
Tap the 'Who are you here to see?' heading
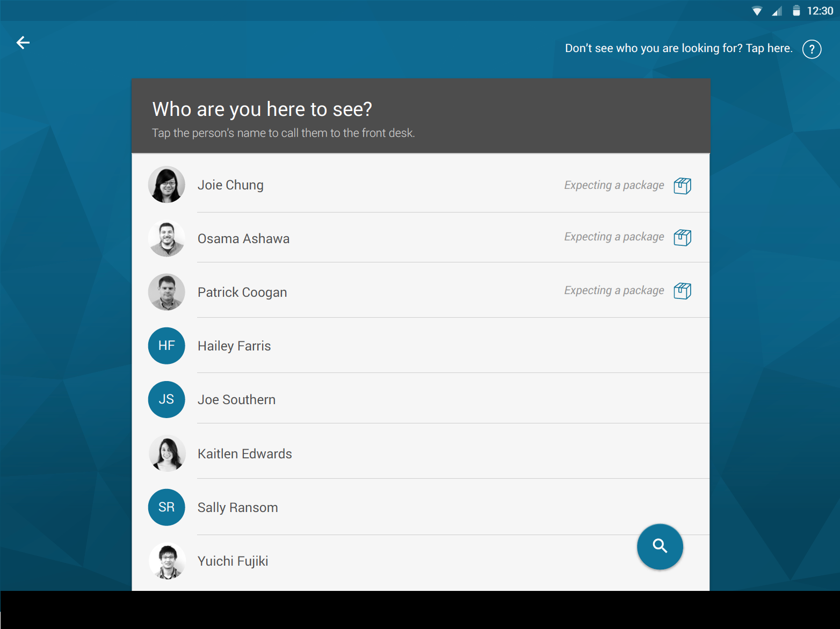262,109
